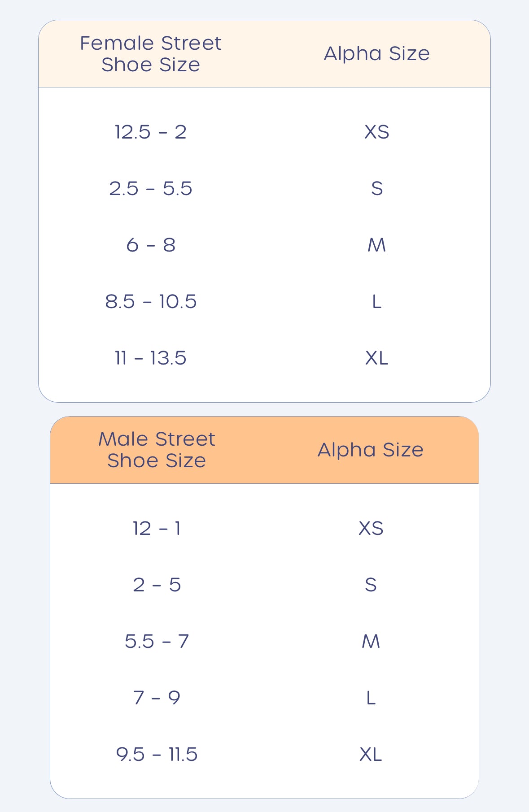Select the 12.5 - 2 female size range
Image resolution: width=529 pixels, height=812 pixels.
point(151,132)
